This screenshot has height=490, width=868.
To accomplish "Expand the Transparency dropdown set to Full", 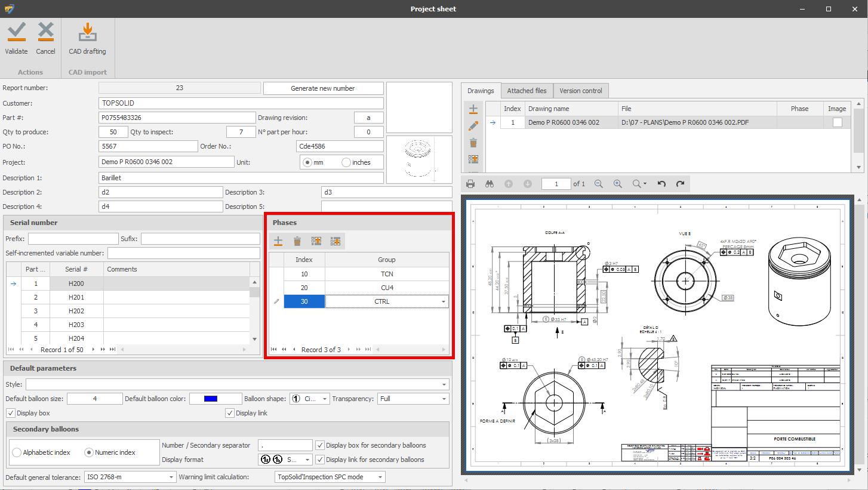I will (x=444, y=399).
